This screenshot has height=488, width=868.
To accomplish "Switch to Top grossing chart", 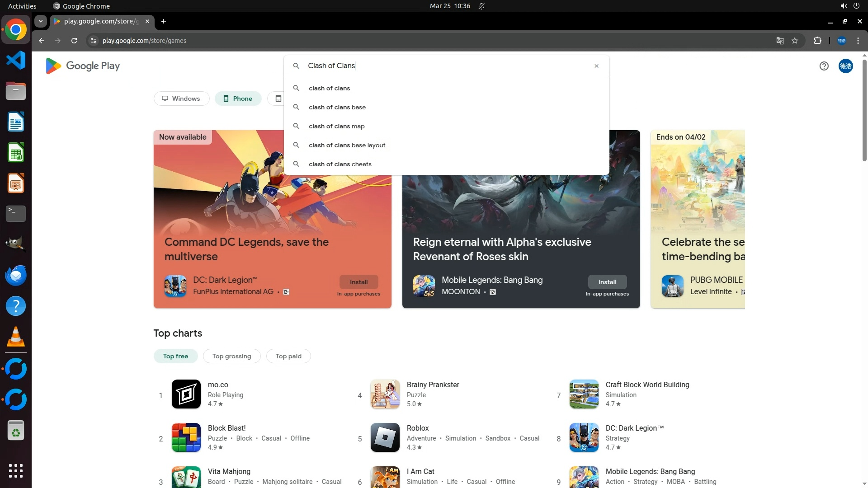I will pyautogui.click(x=231, y=356).
